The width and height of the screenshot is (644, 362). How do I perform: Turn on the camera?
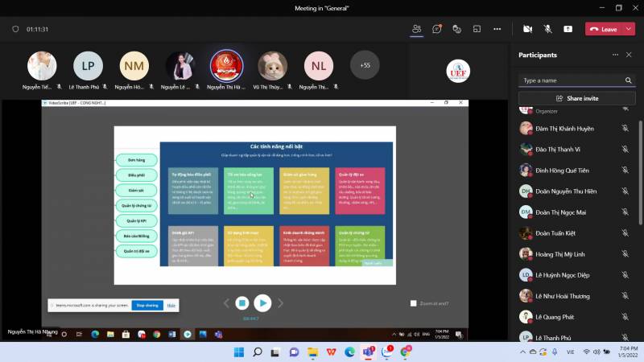[527, 29]
